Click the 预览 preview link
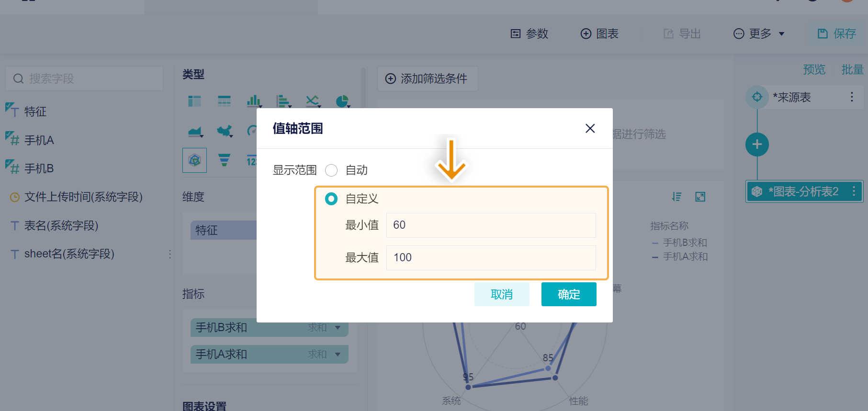 point(814,70)
